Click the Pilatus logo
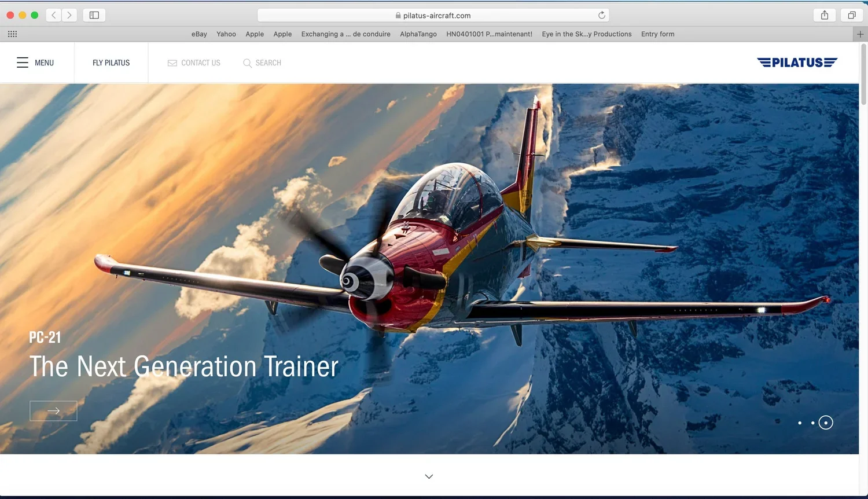Screen dimensions: 868x499 [x=797, y=63]
